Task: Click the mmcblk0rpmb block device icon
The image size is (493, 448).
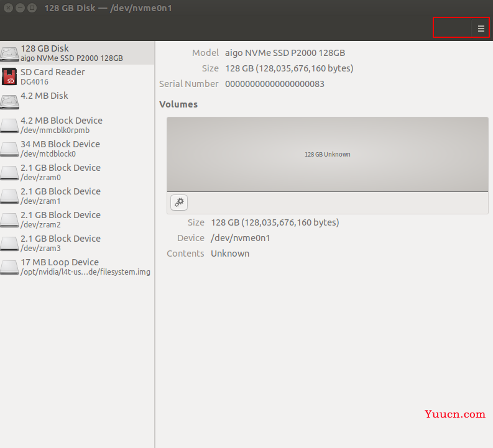Action: click(9, 126)
